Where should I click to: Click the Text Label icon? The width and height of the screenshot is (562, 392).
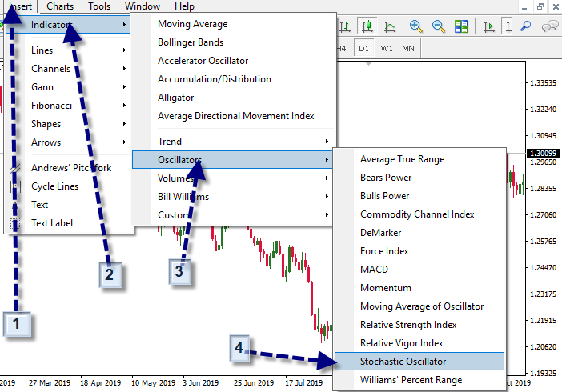click(15, 223)
